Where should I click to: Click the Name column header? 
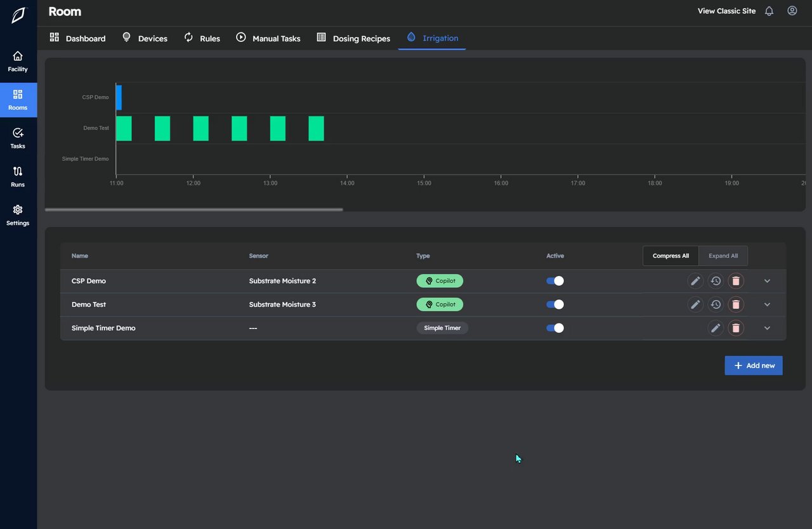pos(80,256)
